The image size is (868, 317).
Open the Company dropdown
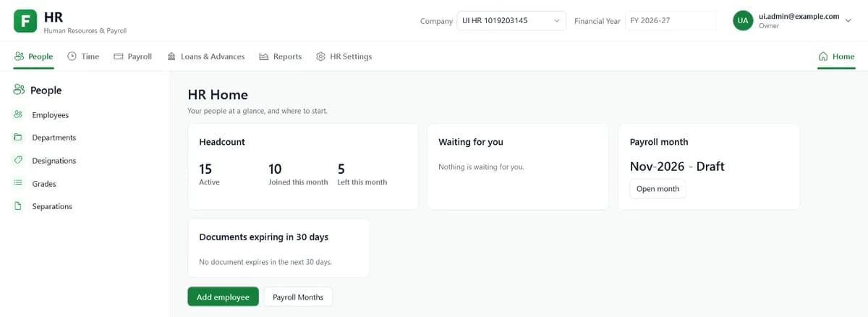(x=511, y=20)
